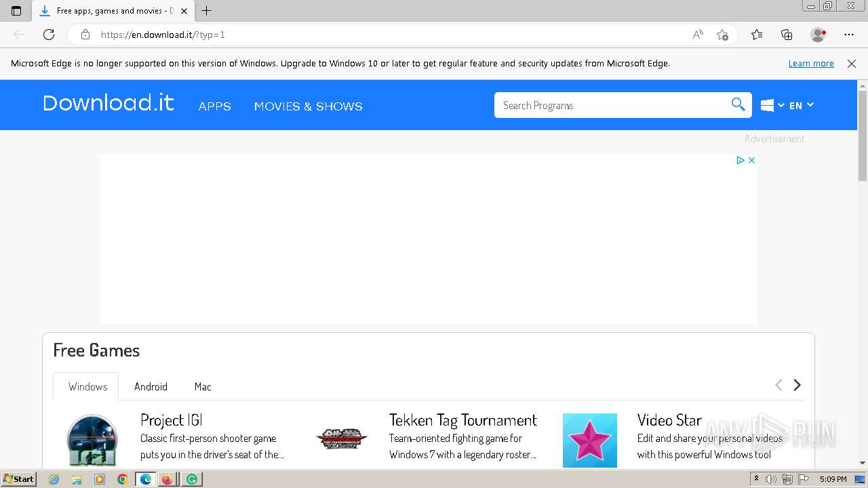Add this page to favorites
Image resolution: width=868 pixels, height=488 pixels.
723,35
